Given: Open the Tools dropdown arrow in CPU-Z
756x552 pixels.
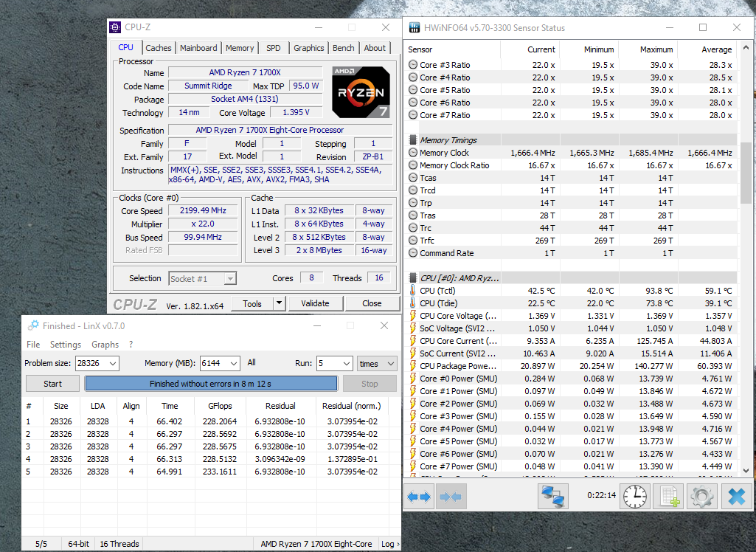Looking at the screenshot, I should pyautogui.click(x=279, y=303).
